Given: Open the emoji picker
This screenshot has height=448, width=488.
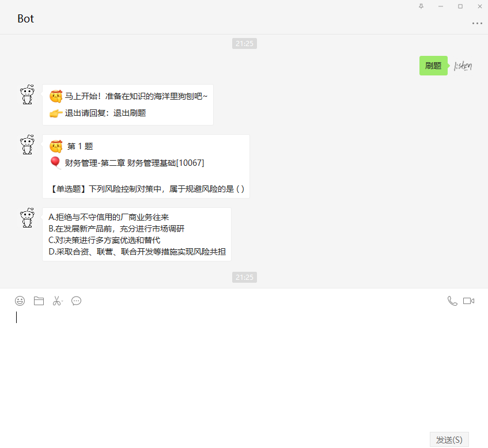Looking at the screenshot, I should tap(19, 301).
